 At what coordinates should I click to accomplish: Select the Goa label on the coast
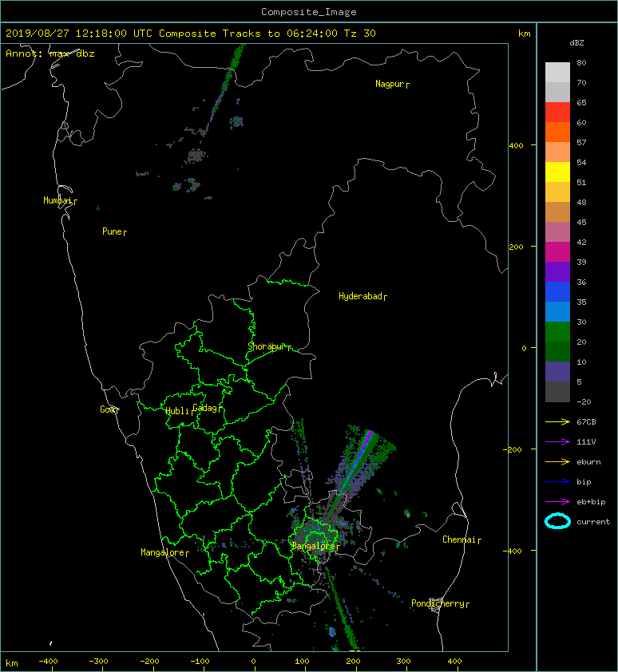109,409
